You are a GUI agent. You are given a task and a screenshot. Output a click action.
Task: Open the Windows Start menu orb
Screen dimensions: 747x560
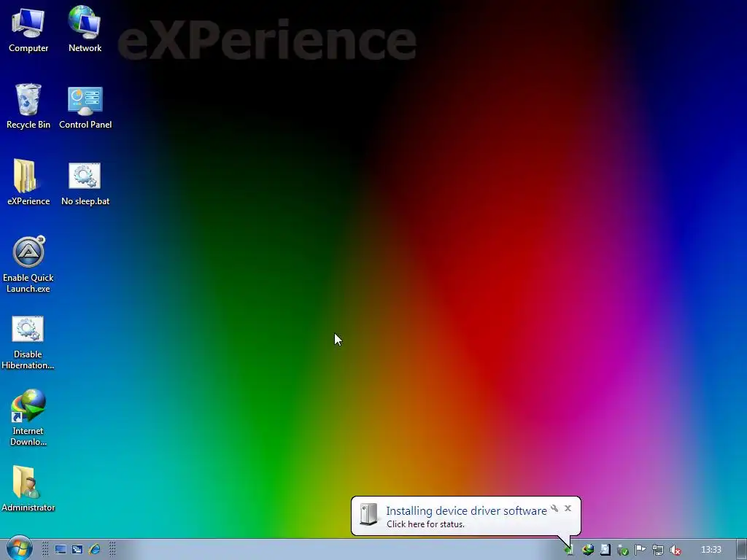(19, 548)
